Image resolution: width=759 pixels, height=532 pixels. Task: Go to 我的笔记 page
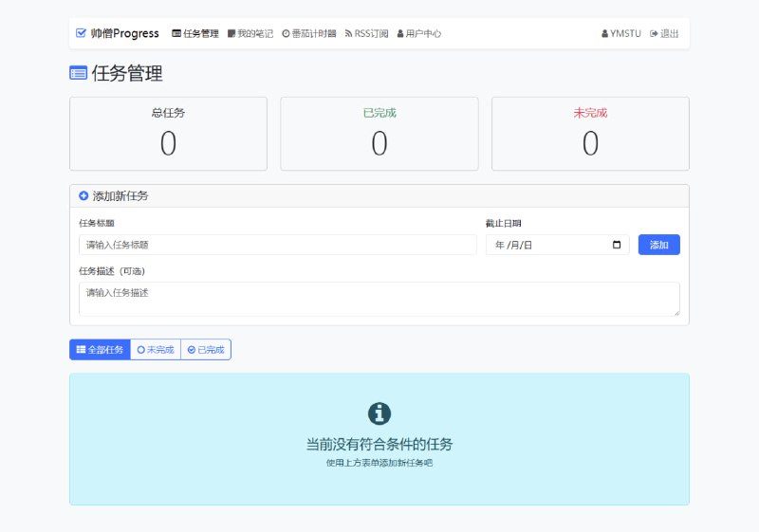(x=250, y=33)
